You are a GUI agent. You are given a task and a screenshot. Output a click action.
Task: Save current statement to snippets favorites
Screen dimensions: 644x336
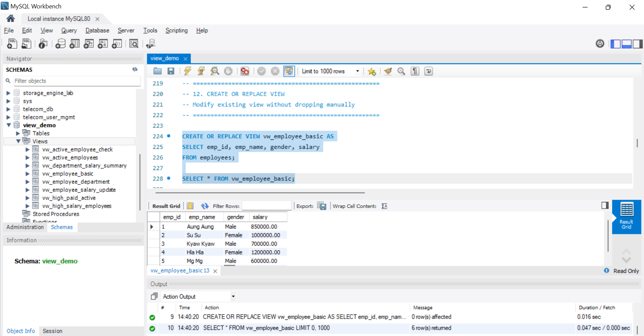pyautogui.click(x=371, y=71)
